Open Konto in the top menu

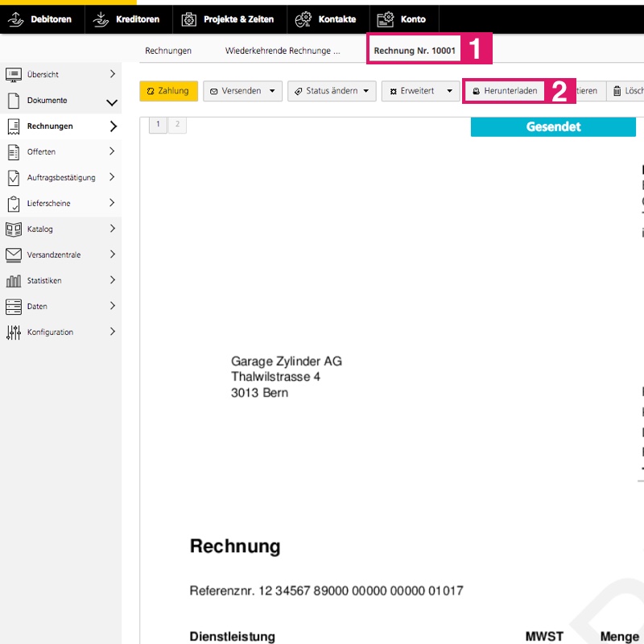click(x=412, y=19)
